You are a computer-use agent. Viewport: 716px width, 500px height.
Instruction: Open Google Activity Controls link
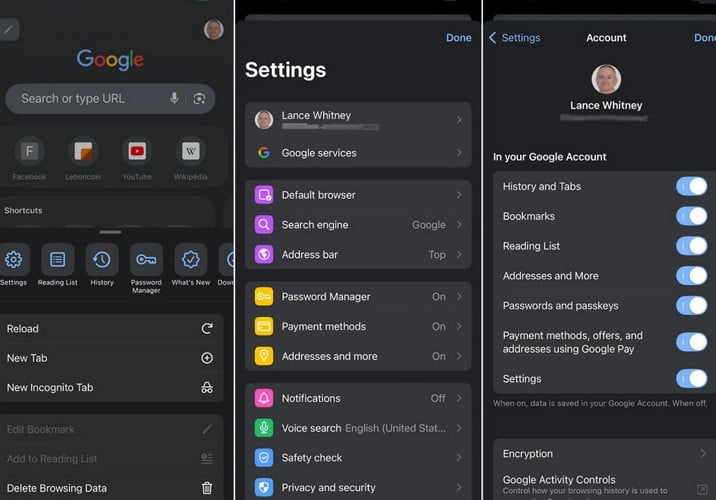(605, 485)
